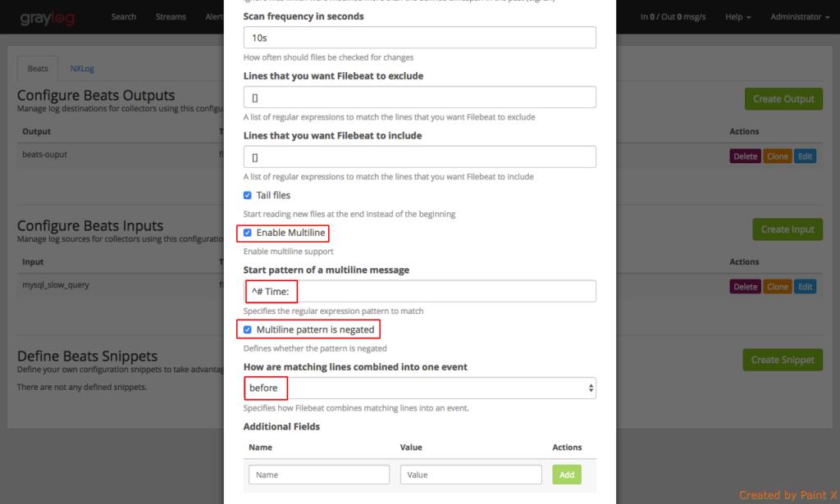The height and width of the screenshot is (504, 840).
Task: Toggle Multiline pattern is negated
Action: click(x=248, y=329)
